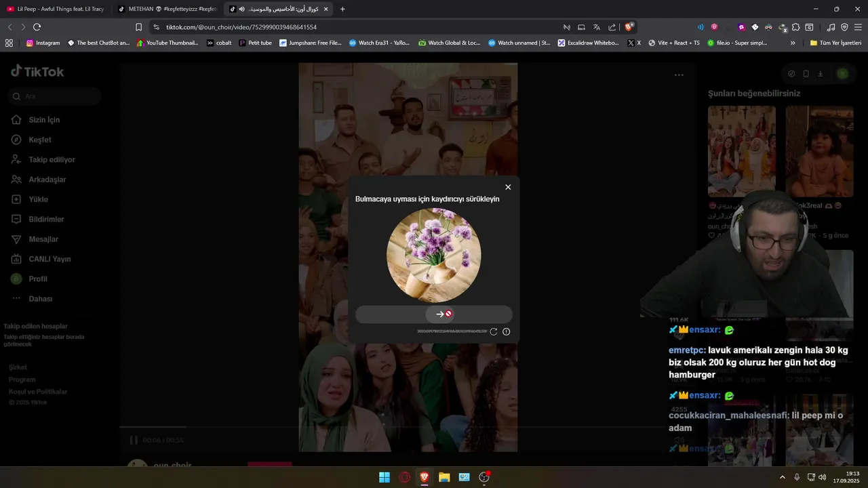Switch to Lil Peep Awful Things tab

pos(56,9)
